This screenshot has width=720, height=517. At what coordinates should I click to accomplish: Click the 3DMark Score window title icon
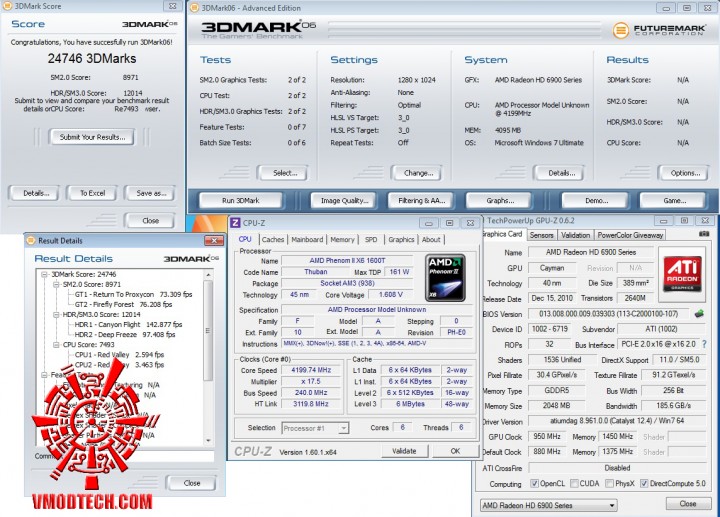pos(7,6)
